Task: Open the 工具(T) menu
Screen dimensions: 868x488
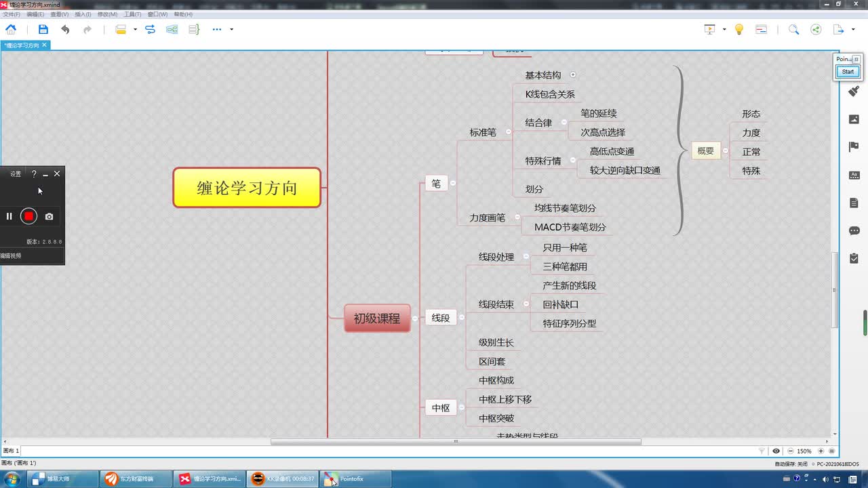Action: coord(132,14)
